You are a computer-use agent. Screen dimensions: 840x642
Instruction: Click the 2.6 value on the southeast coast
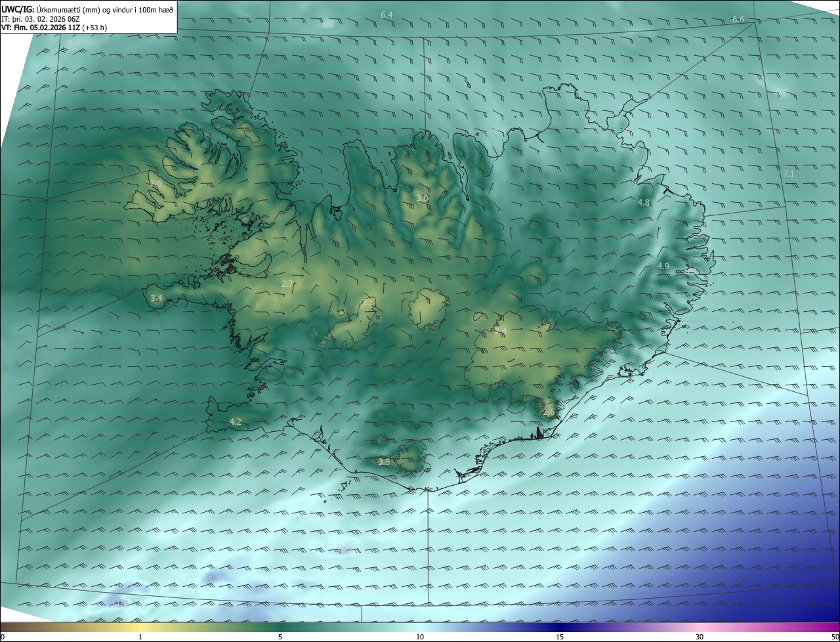click(x=549, y=412)
